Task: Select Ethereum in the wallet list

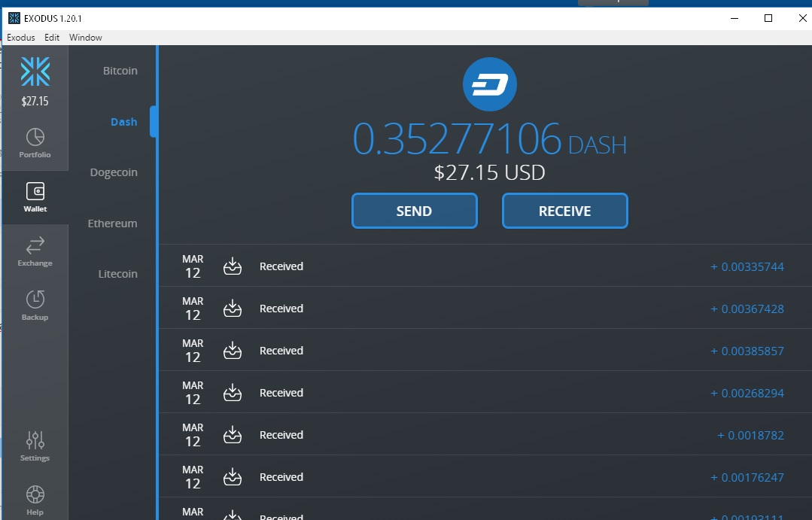Action: coord(112,224)
